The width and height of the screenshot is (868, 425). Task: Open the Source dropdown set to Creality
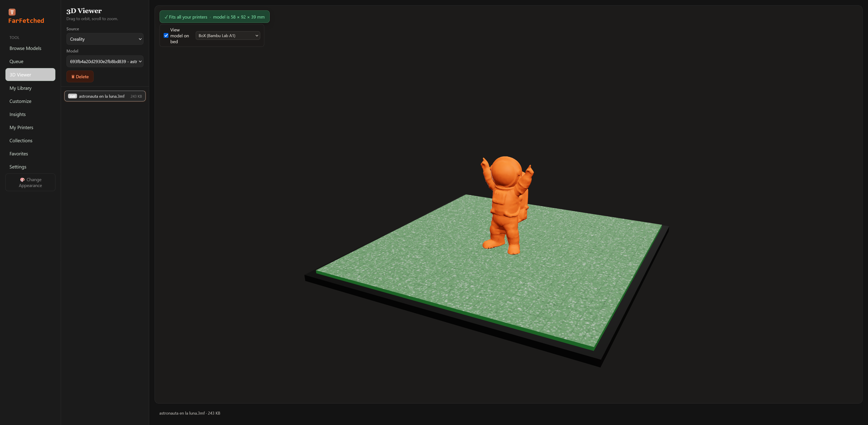click(105, 39)
